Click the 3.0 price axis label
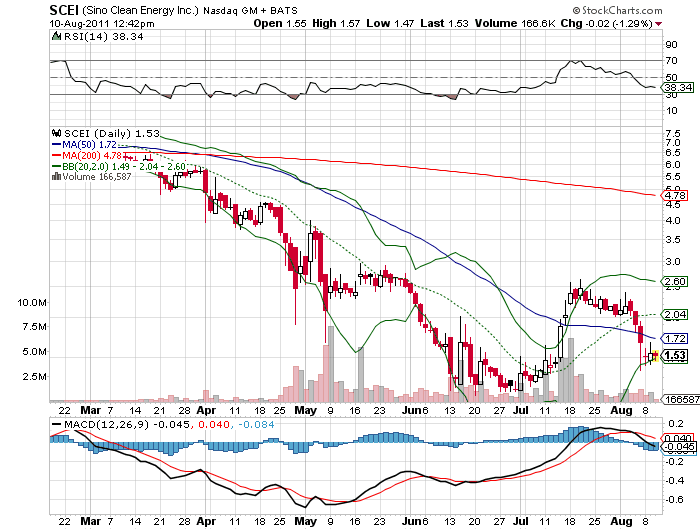Image resolution: width=700 pixels, height=530 pixels. 673,262
